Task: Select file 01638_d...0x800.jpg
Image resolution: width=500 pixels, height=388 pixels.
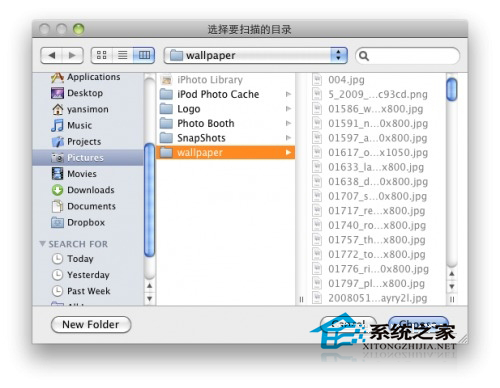Action: 376,182
